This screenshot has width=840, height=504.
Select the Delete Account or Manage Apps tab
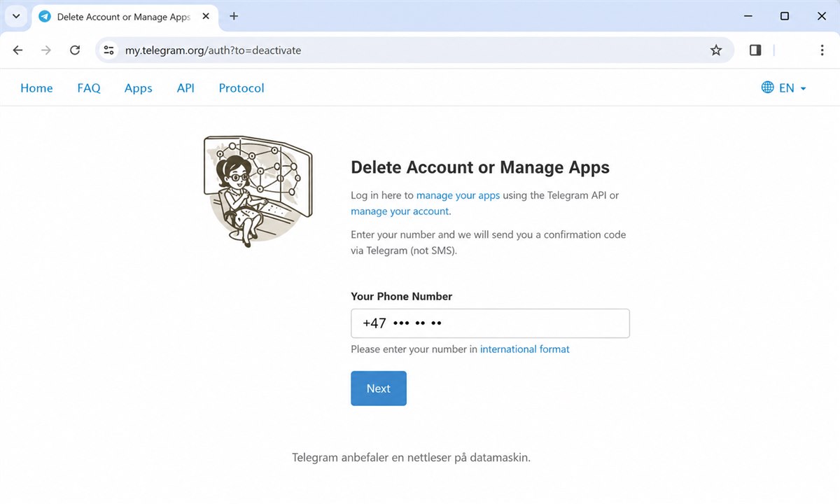pos(125,17)
